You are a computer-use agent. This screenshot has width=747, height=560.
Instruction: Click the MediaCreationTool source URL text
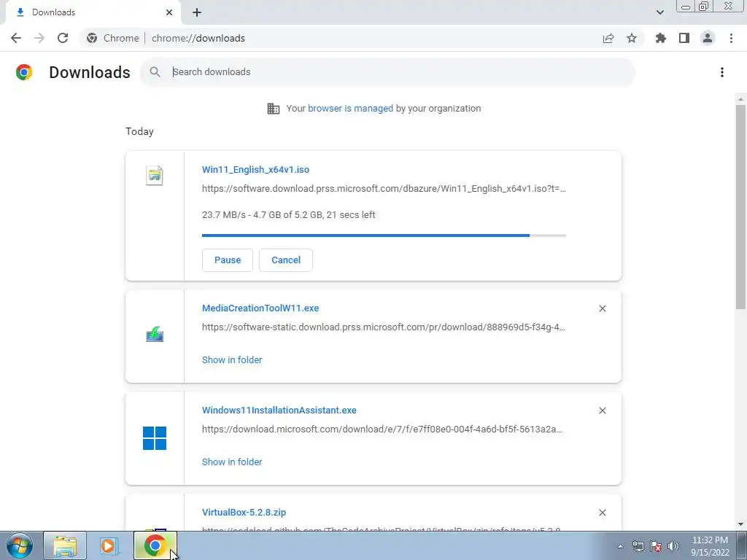coord(384,327)
